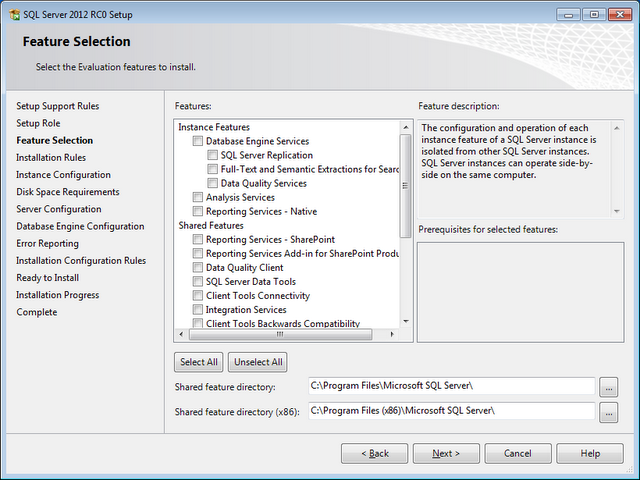Check the Database Engine Services checkbox
Image resolution: width=640 pixels, height=480 pixels.
(198, 141)
